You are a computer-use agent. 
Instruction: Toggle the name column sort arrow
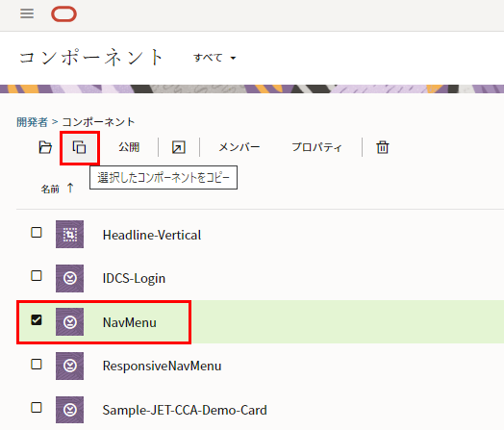(x=70, y=188)
